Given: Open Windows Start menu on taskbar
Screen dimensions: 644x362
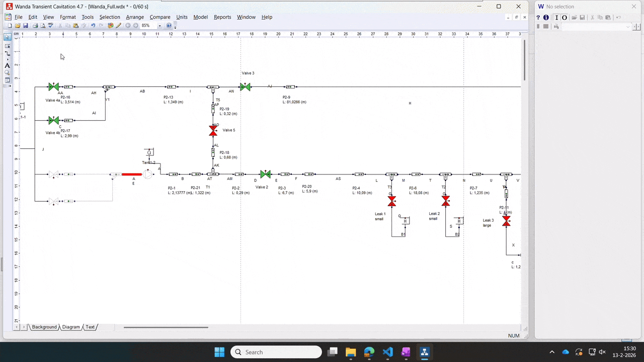Looking at the screenshot, I should coord(219,352).
